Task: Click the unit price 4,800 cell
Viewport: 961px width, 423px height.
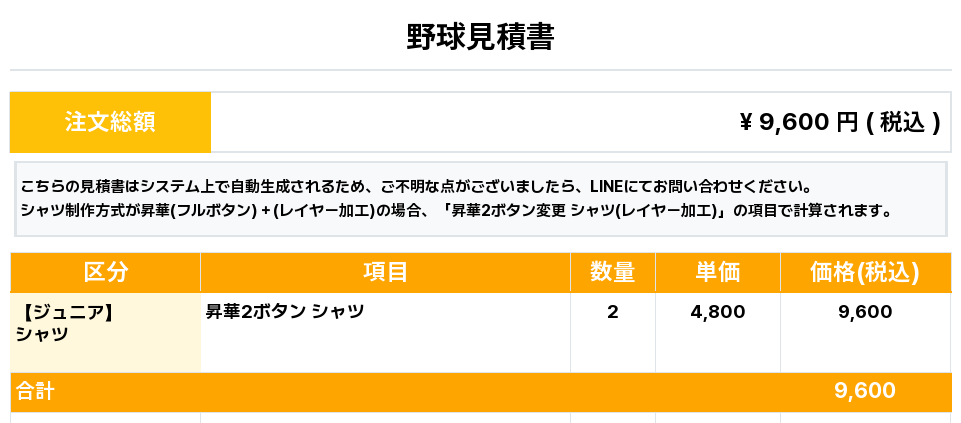Action: (x=717, y=312)
